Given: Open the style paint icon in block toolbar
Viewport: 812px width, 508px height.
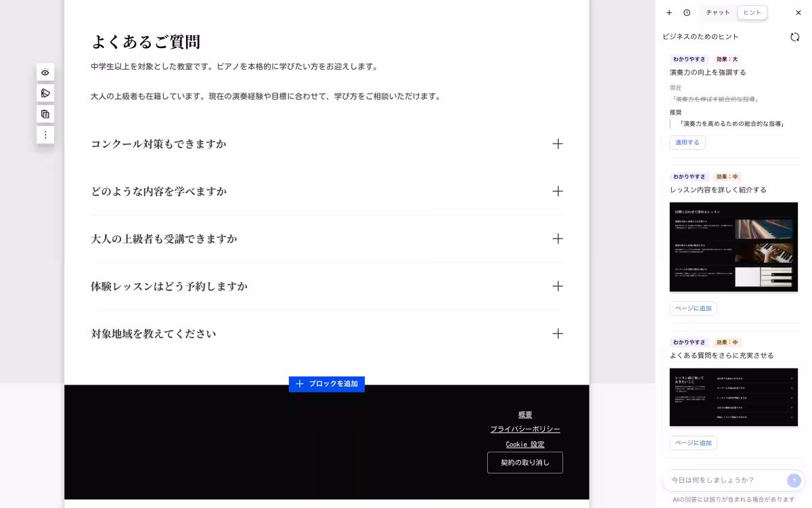Looking at the screenshot, I should click(45, 93).
